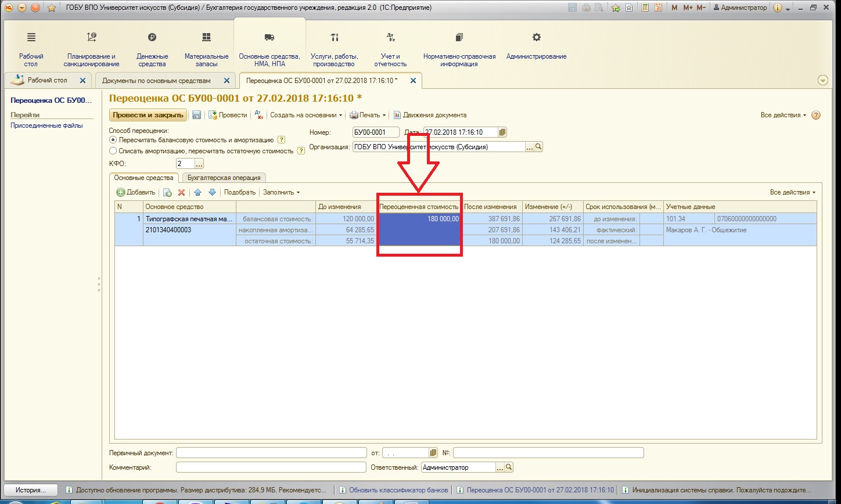The image size is (841, 504).
Task: Open selection list for Ответственный field
Action: [x=500, y=467]
